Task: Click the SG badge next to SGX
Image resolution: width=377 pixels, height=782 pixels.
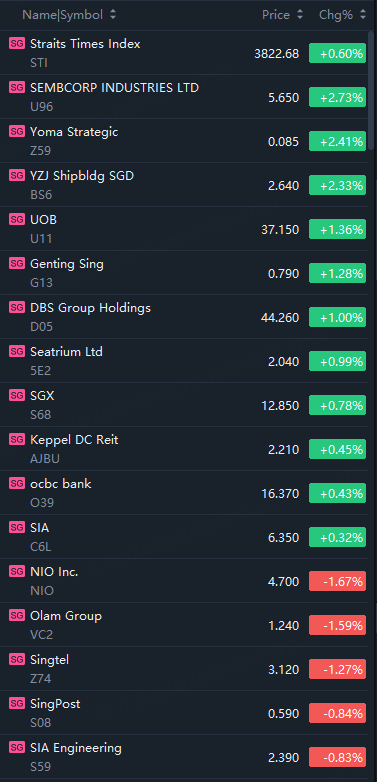Action: (17, 395)
